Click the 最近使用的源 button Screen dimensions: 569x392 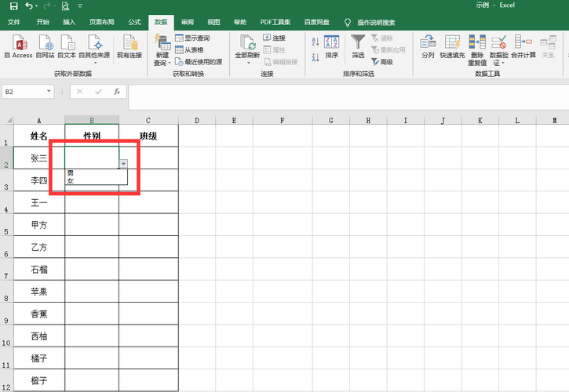click(x=199, y=62)
